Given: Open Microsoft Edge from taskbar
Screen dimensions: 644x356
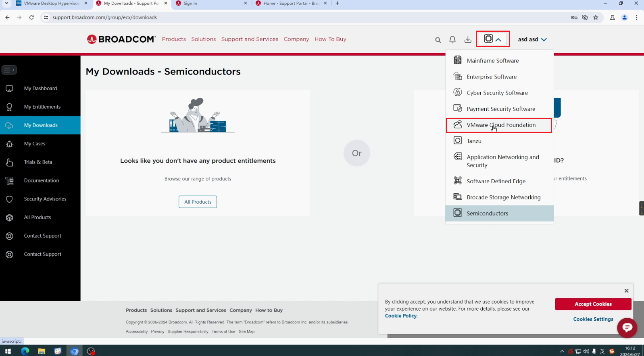Looking at the screenshot, I should point(25,351).
